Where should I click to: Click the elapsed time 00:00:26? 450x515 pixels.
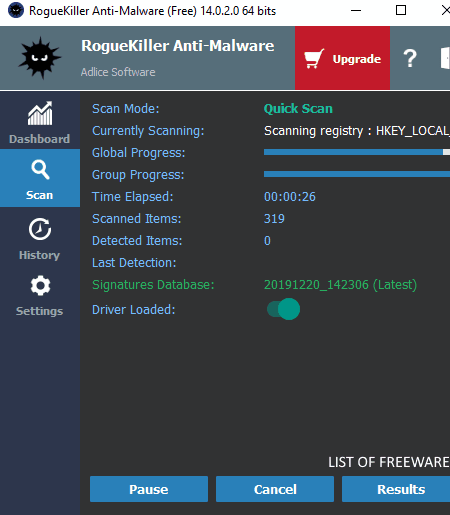tap(290, 197)
